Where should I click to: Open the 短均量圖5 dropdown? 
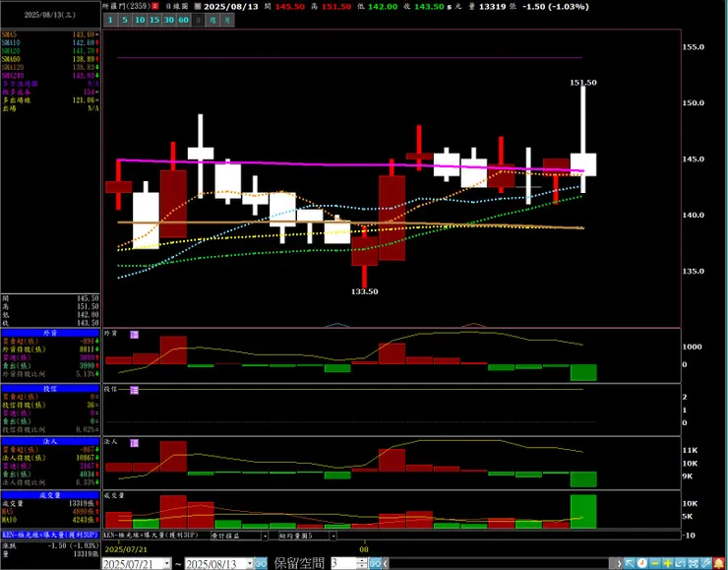334,536
